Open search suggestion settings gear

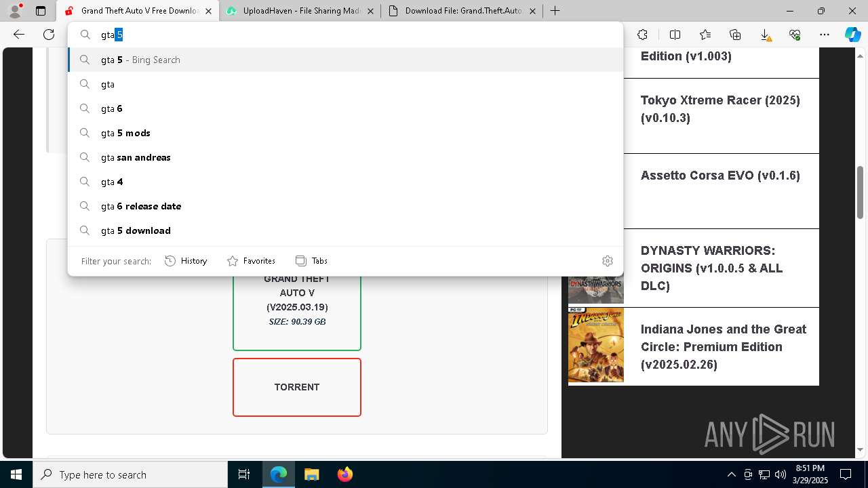pos(608,261)
